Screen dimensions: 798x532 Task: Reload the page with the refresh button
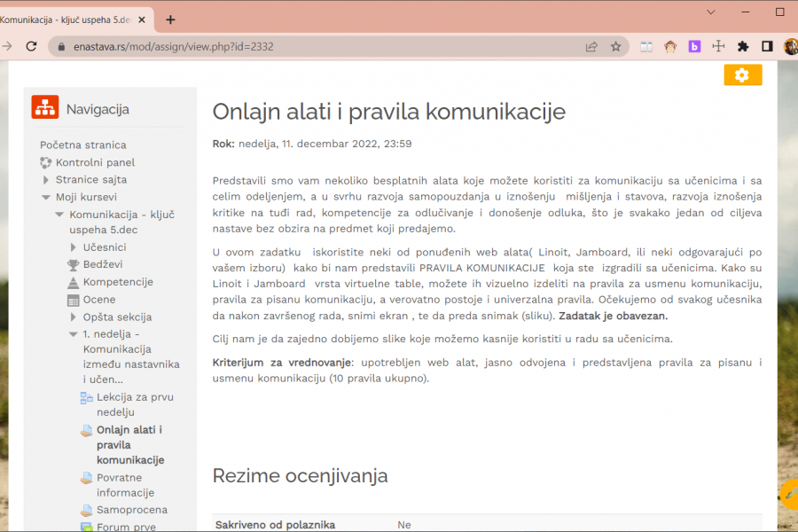point(32,46)
